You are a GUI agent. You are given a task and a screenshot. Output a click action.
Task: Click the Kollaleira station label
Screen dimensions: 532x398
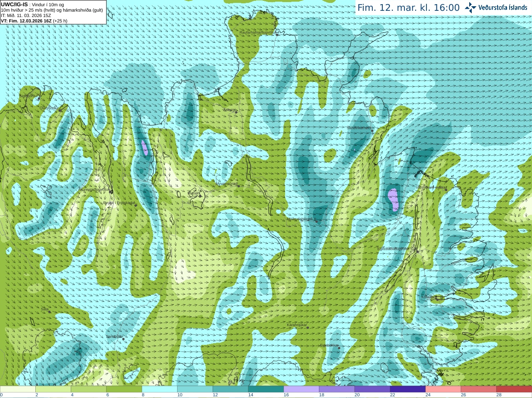point(429,297)
